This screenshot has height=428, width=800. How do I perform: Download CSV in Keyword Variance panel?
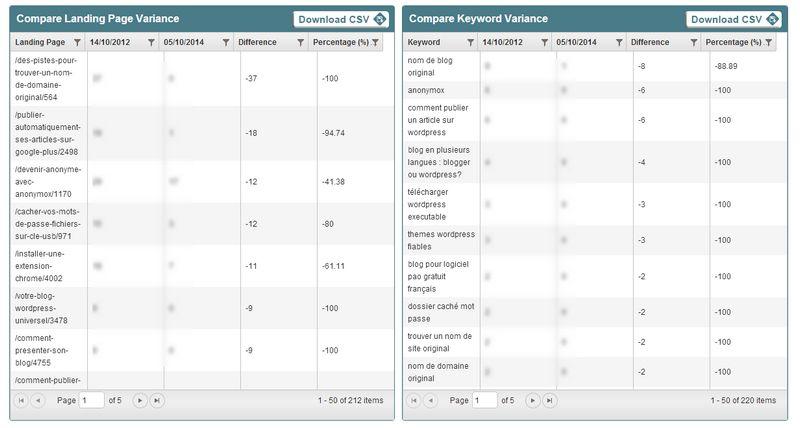tap(734, 19)
